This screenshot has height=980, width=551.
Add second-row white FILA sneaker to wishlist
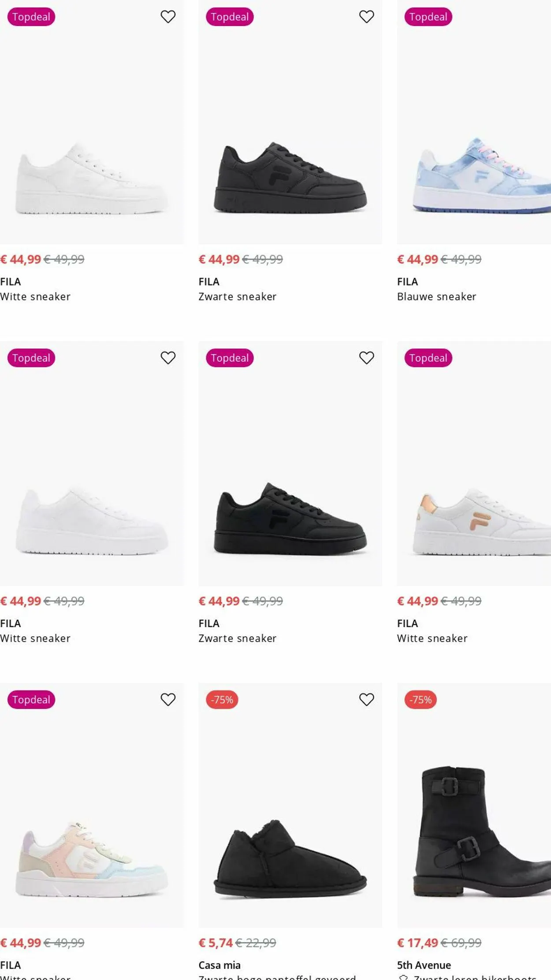(x=168, y=358)
